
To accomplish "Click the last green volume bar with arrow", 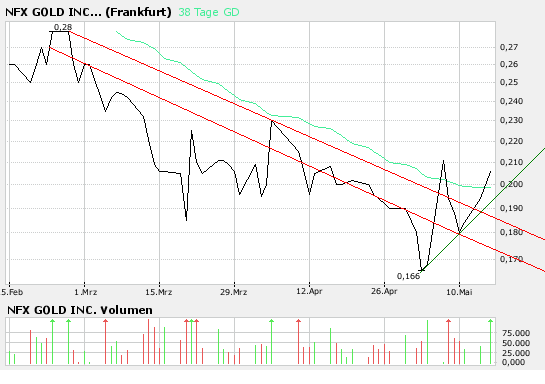I will [490, 341].
